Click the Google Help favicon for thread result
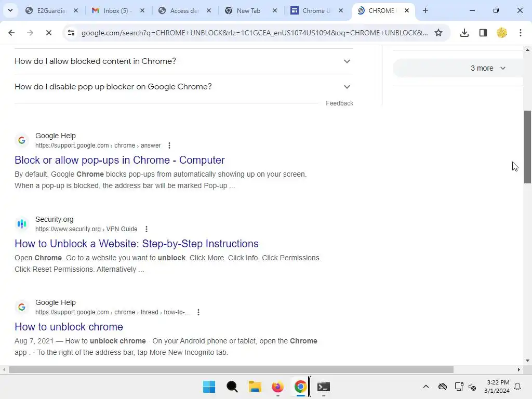This screenshot has width=532, height=399. point(22,307)
